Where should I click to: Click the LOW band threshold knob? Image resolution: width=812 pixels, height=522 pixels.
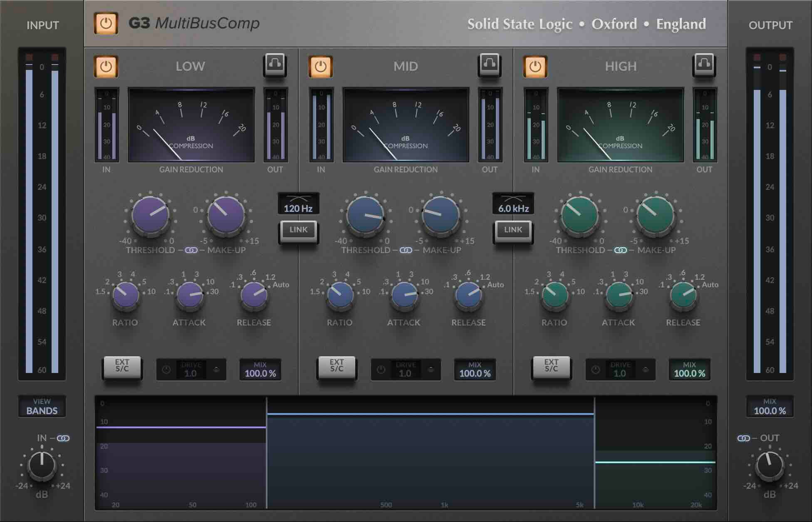pos(150,215)
